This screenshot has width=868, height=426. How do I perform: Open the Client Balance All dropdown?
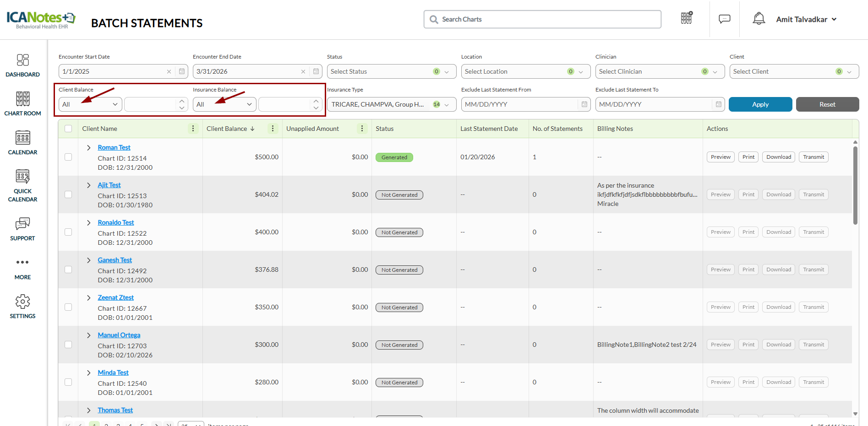click(90, 104)
